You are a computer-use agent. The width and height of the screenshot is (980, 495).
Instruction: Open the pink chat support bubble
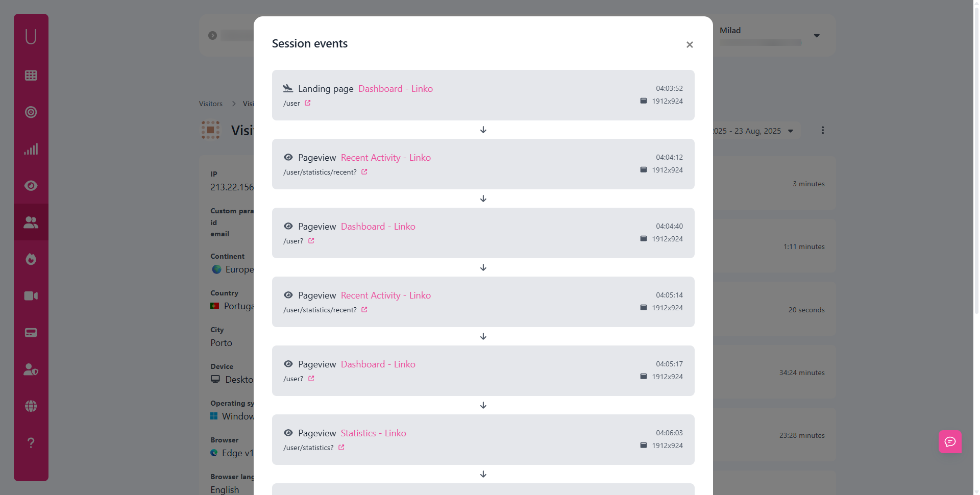[950, 442]
